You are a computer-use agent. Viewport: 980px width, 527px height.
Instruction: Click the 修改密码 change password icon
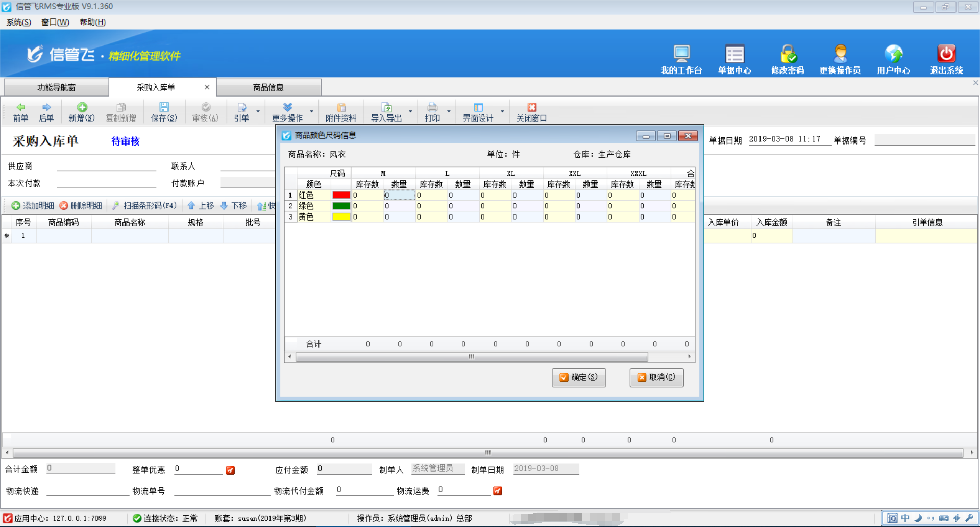click(x=788, y=54)
